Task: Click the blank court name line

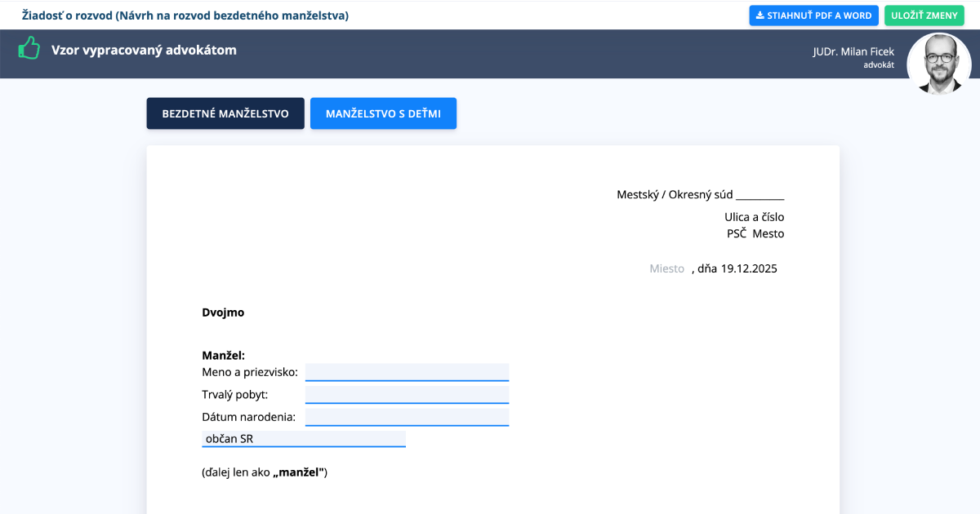Action: 759,195
